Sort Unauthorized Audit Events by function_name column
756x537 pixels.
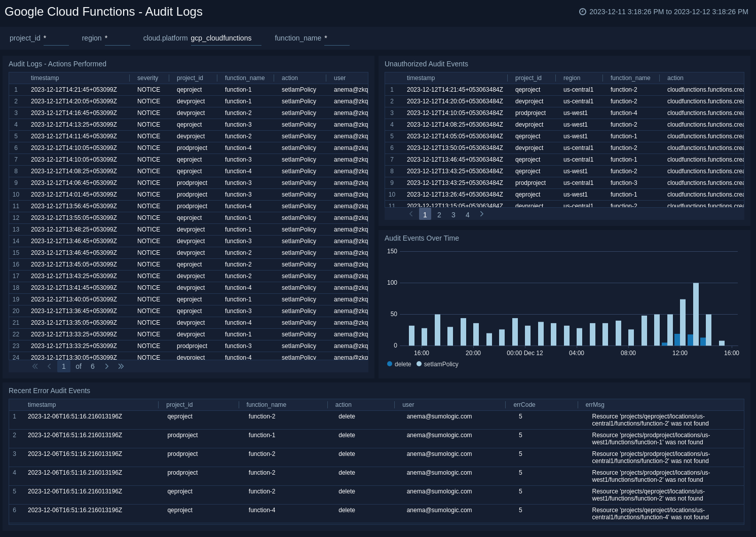[x=630, y=78]
